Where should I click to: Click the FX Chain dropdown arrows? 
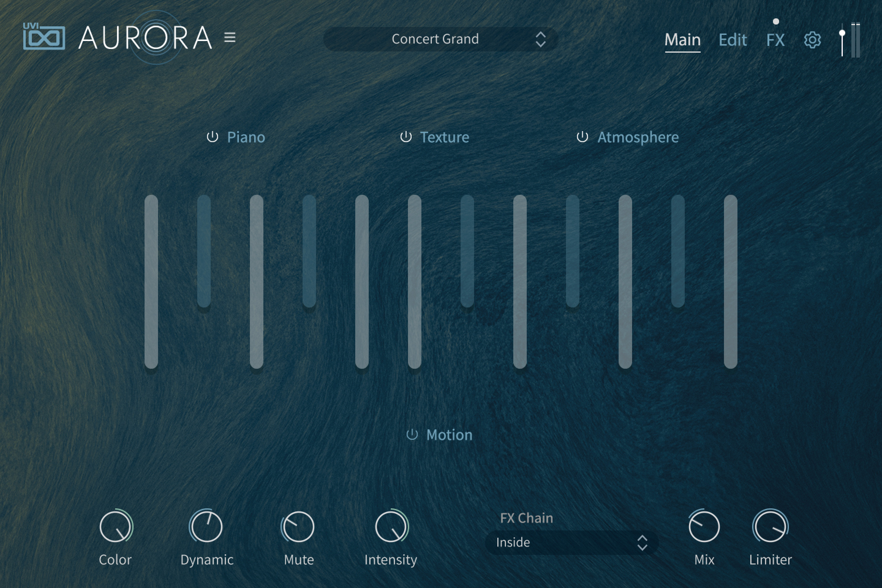(643, 542)
